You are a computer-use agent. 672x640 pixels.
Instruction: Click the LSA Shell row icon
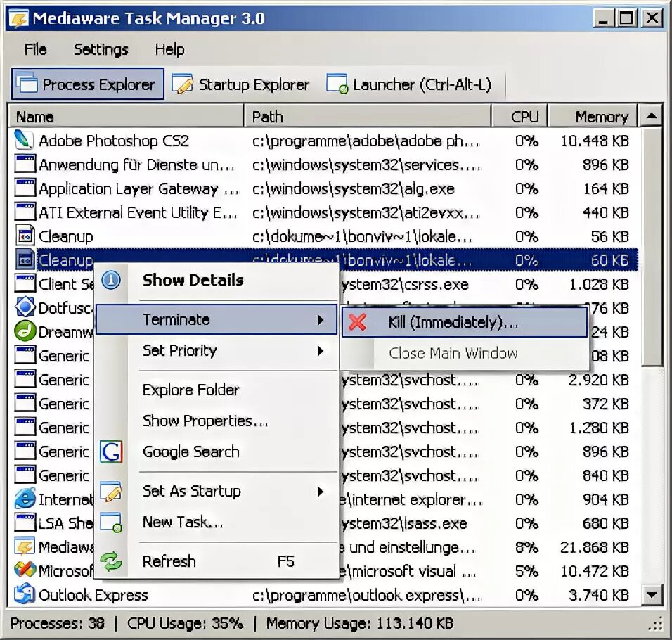tap(25, 523)
